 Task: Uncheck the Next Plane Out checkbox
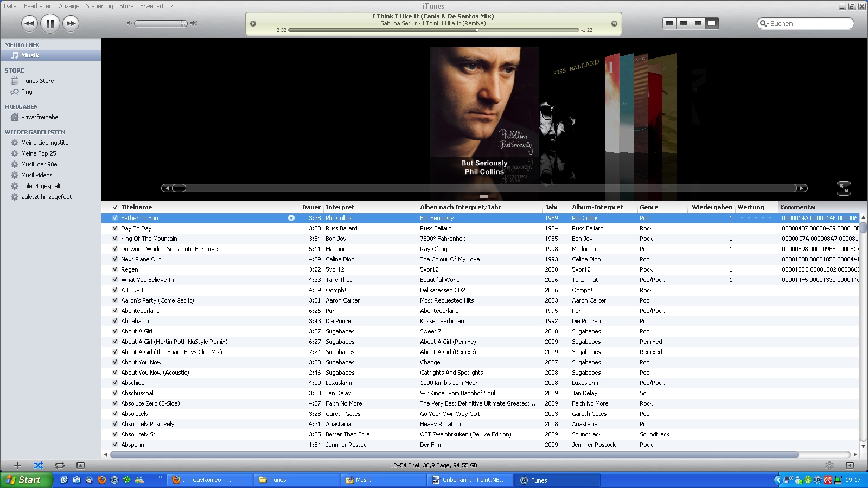[x=115, y=259]
